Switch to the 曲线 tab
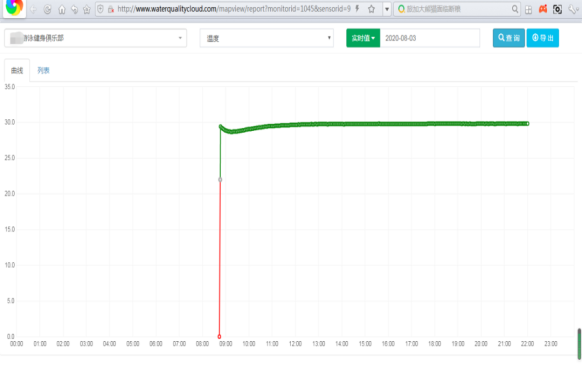The width and height of the screenshot is (583, 371). pyautogui.click(x=17, y=70)
